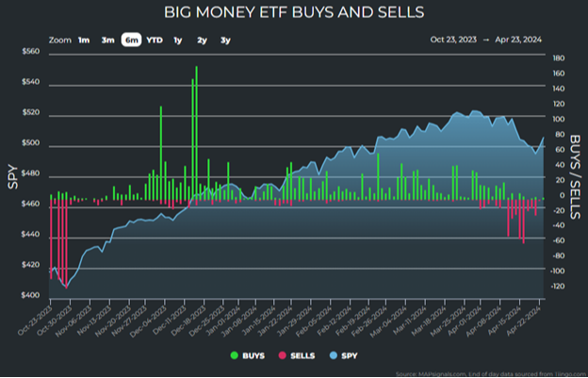Click the SPY left axis title
Viewport: 588px width, 378px height.
[13, 176]
